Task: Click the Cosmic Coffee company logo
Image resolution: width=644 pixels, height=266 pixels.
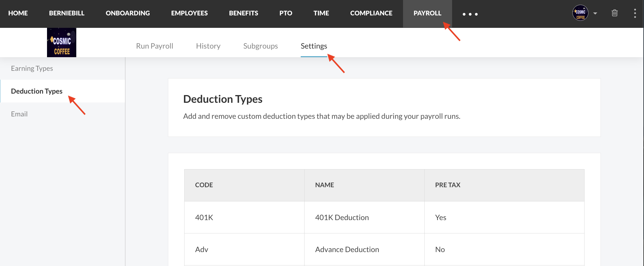Action: (x=62, y=43)
